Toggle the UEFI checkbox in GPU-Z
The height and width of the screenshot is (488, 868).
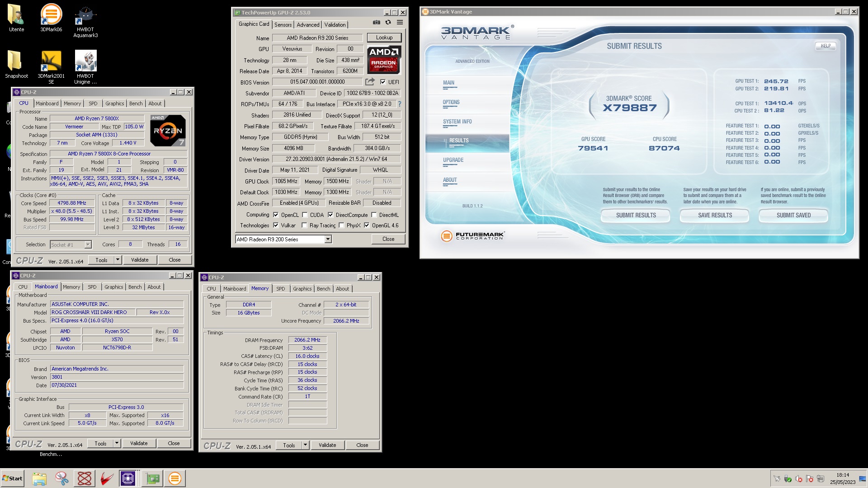[x=383, y=82]
